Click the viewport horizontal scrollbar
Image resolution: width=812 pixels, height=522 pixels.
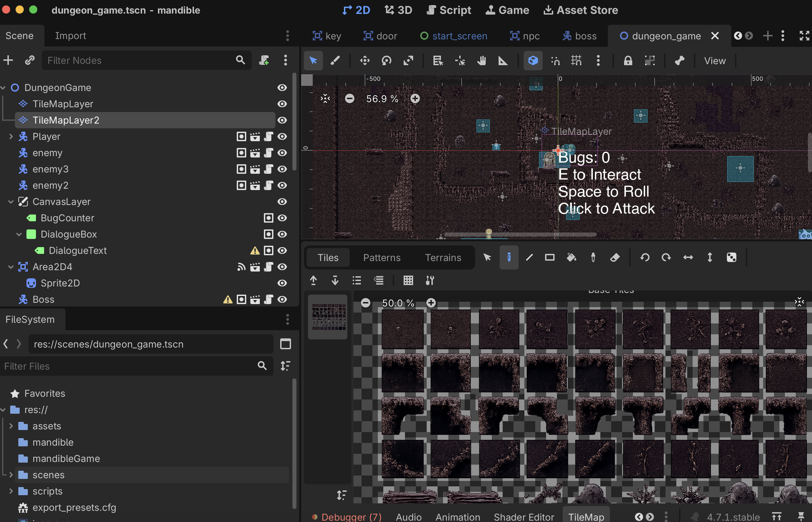[520, 235]
